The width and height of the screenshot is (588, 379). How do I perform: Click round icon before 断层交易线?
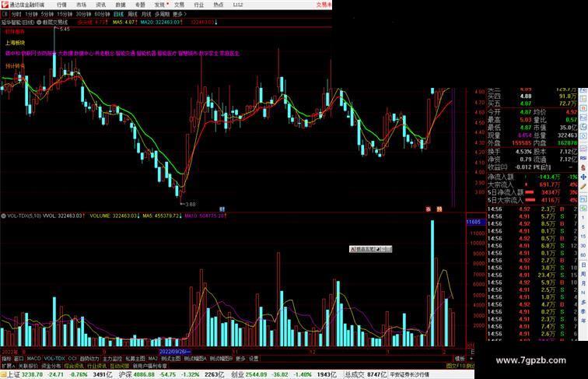point(39,23)
